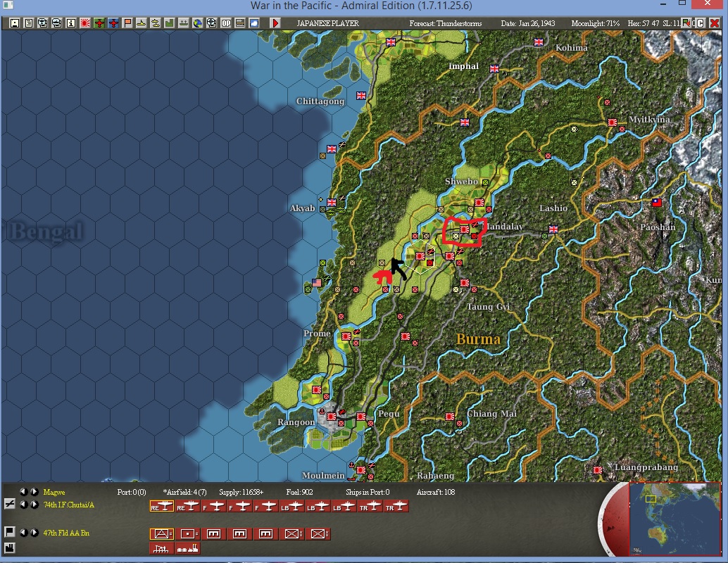Viewport: 728px width, 563px height.
Task: Click the 'Date: Jan 26, 1943' text
Action: pyautogui.click(x=528, y=23)
